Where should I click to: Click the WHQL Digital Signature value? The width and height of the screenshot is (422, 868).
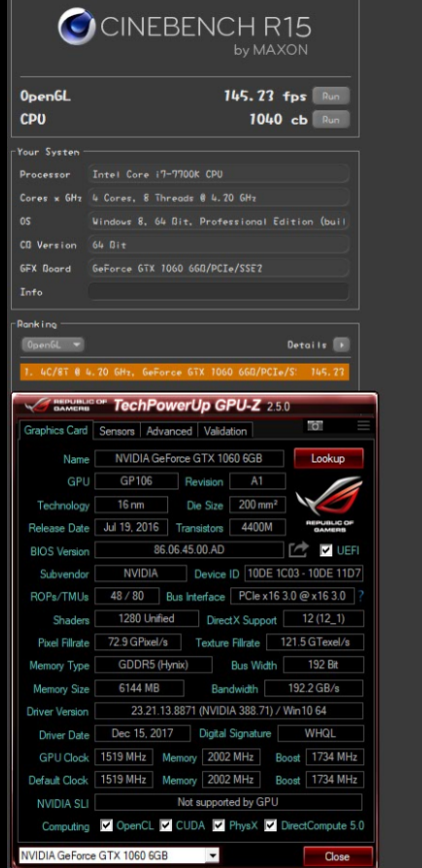(321, 733)
